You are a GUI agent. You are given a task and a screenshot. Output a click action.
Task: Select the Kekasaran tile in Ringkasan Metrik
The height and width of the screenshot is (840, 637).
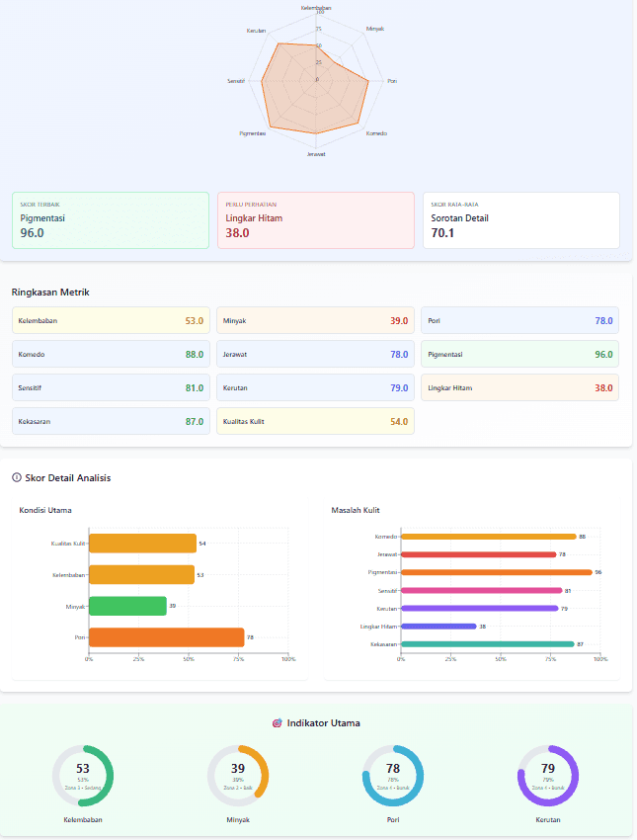[x=111, y=421]
